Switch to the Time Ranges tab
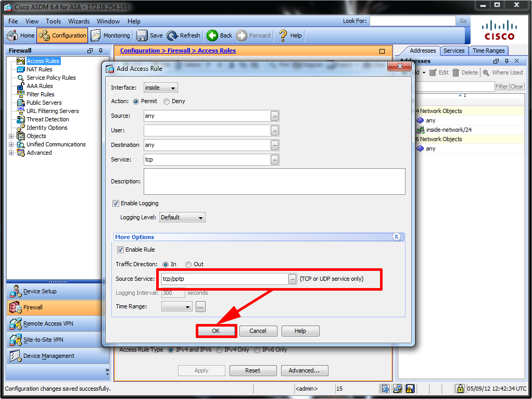The height and width of the screenshot is (399, 532). (x=489, y=51)
